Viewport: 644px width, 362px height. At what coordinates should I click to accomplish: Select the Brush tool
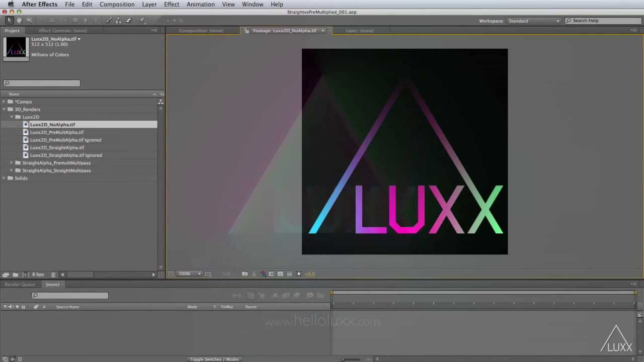(109, 20)
